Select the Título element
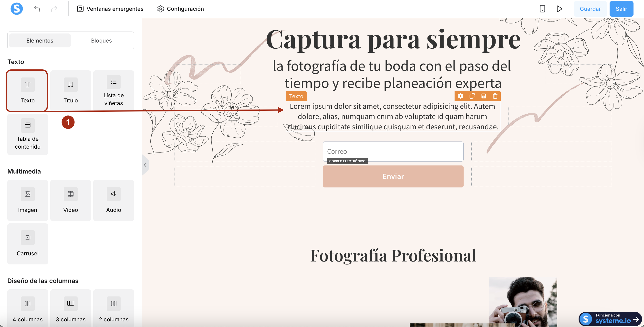The image size is (644, 327). pos(71,90)
